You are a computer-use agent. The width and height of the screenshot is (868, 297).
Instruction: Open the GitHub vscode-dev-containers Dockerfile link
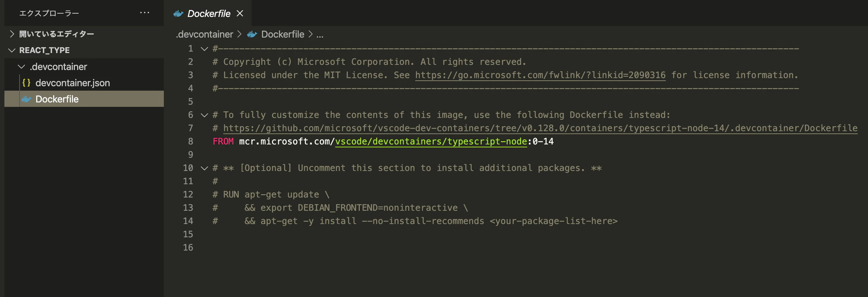coord(540,128)
